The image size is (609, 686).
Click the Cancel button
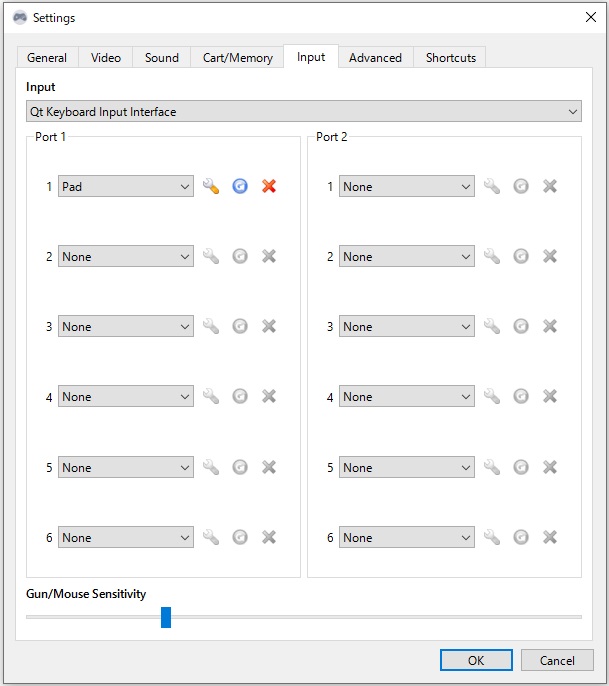pos(557,660)
